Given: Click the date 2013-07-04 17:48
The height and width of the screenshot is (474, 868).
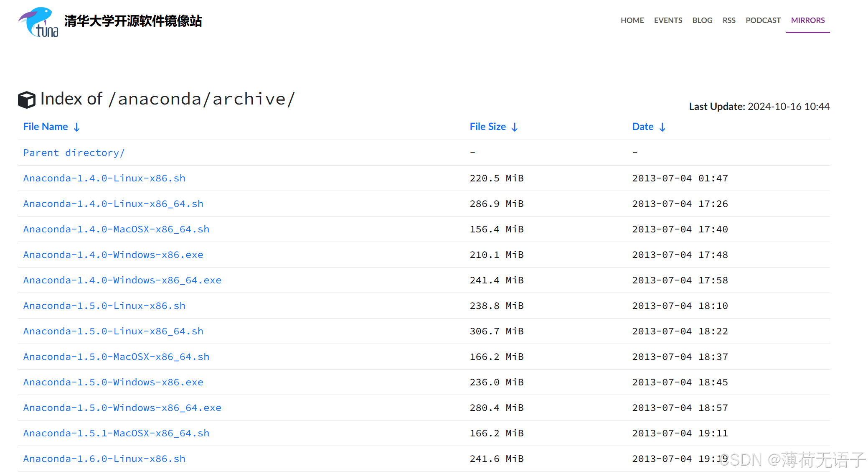Looking at the screenshot, I should pyautogui.click(x=680, y=255).
